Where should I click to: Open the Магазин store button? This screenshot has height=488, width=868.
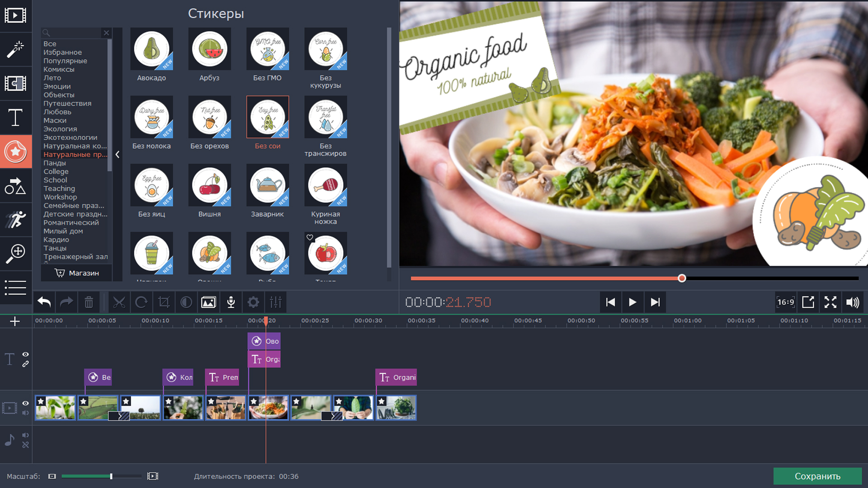coord(77,273)
